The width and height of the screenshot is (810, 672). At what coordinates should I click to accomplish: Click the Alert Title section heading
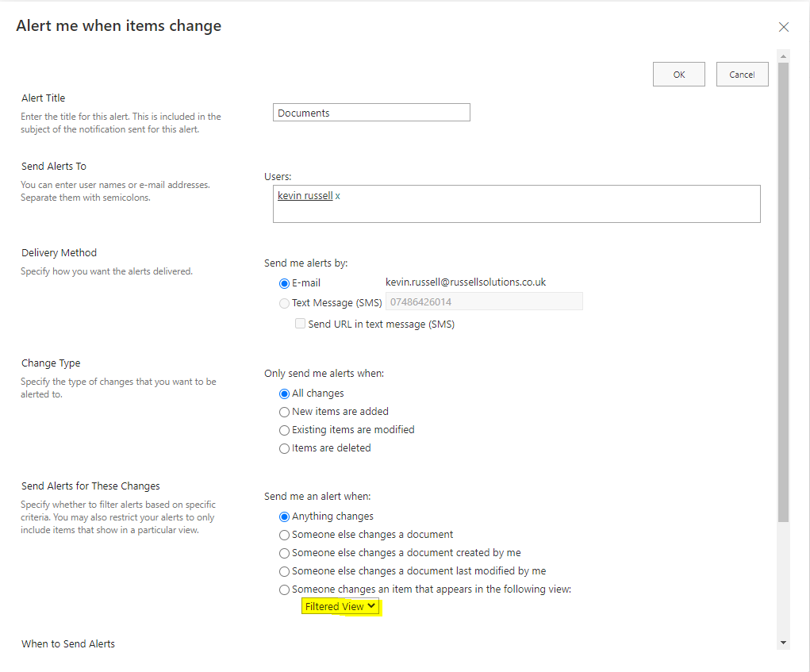pyautogui.click(x=44, y=98)
